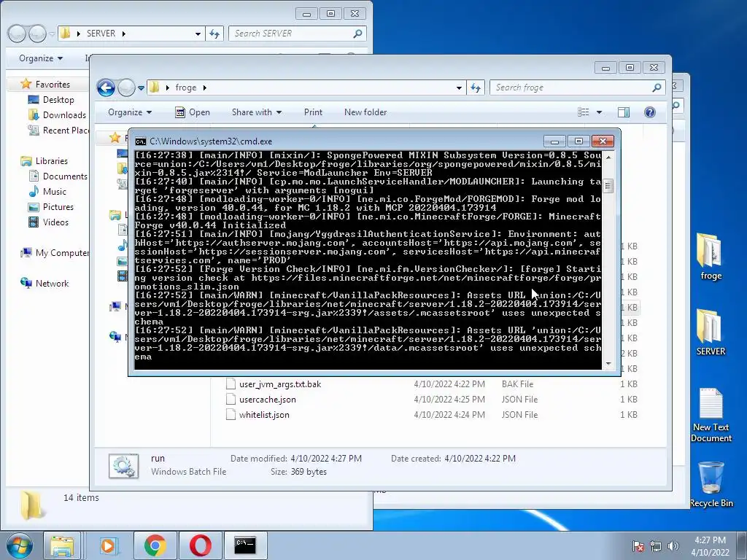Click the network tray icon

pos(656,546)
